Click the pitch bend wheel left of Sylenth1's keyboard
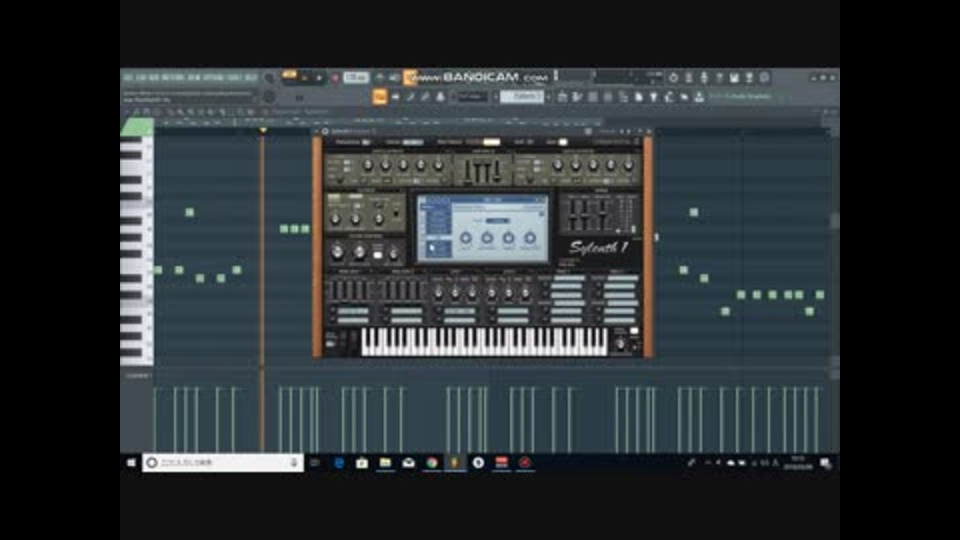Image resolution: width=960 pixels, height=540 pixels. tap(343, 340)
